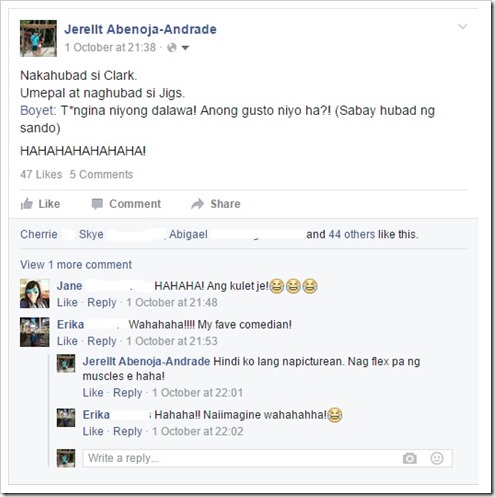Image resolution: width=495 pixels, height=497 pixels.
Task: Click the thumbs-up Like icon on the post
Action: coord(27,203)
